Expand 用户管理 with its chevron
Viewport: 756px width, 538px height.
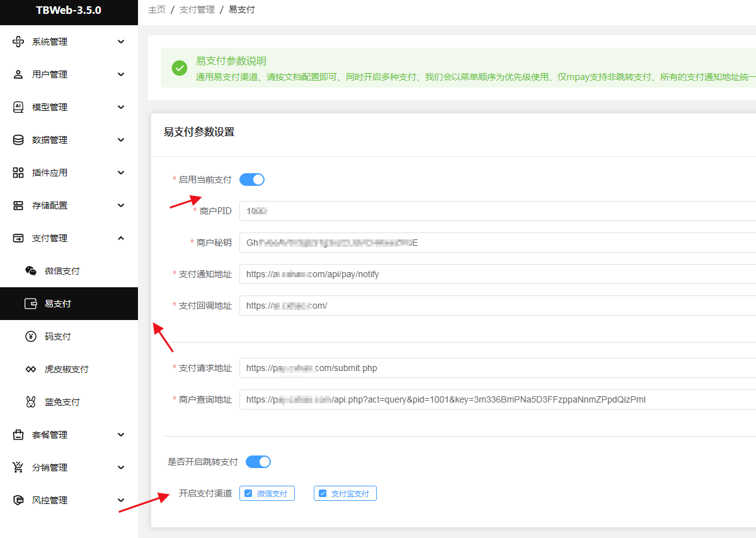click(122, 74)
